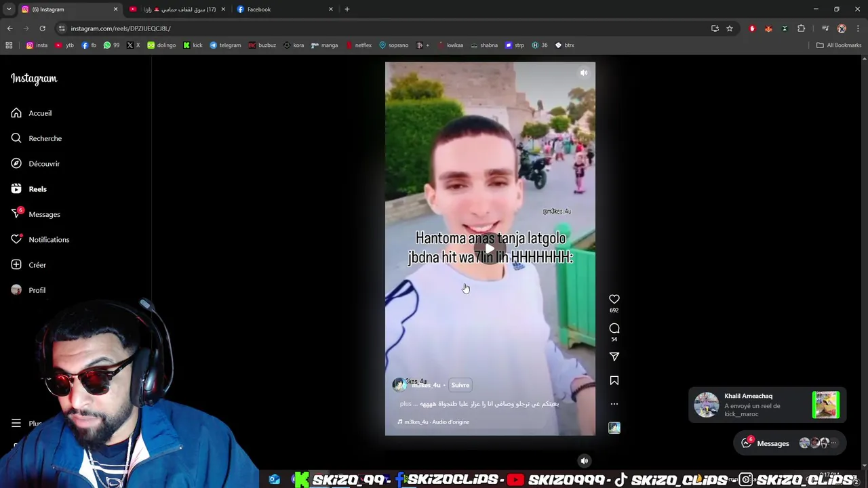Reload the Instagram page
The height and width of the screenshot is (488, 868).
click(x=42, y=28)
